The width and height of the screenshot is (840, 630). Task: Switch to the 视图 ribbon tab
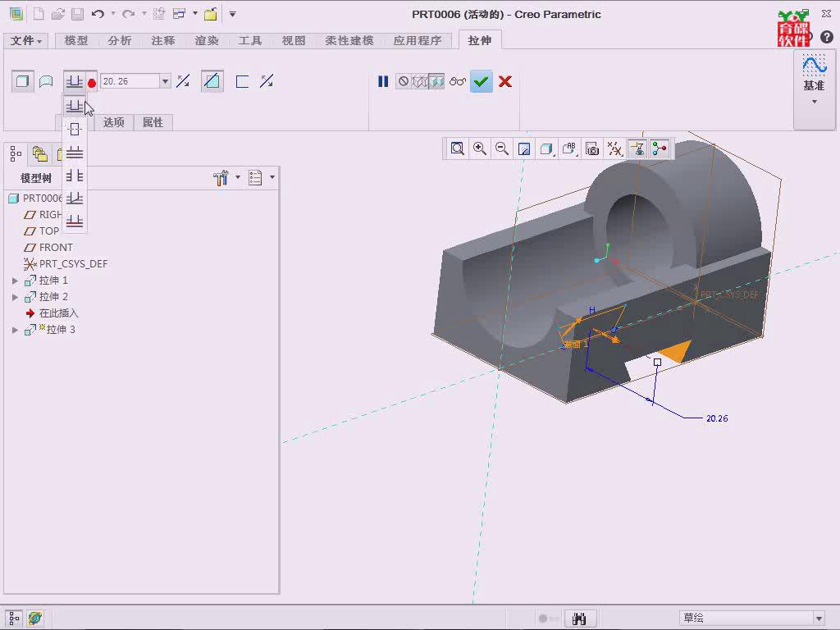pyautogui.click(x=294, y=41)
